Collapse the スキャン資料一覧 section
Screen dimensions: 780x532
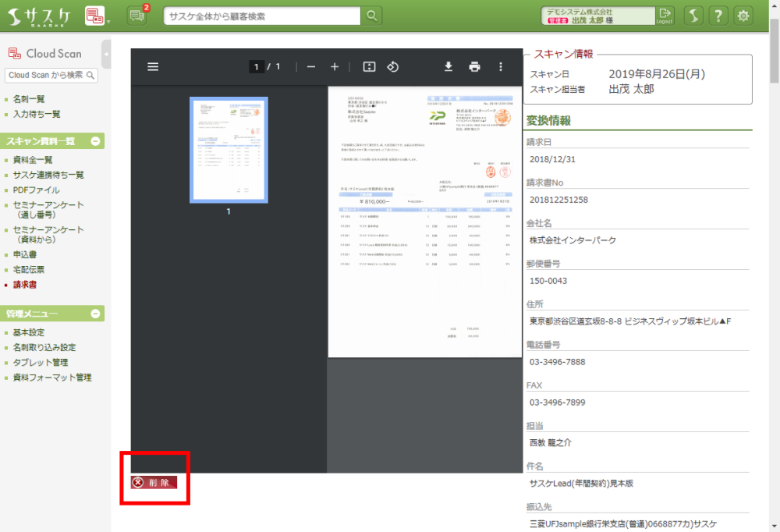point(95,141)
